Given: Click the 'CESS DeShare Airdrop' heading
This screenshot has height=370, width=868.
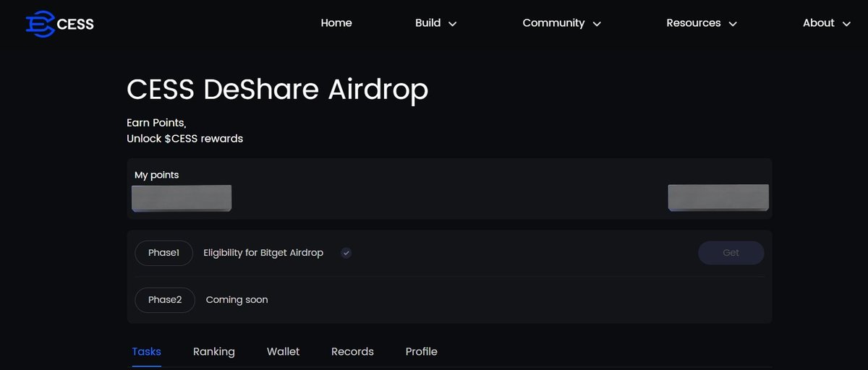Looking at the screenshot, I should (x=277, y=90).
